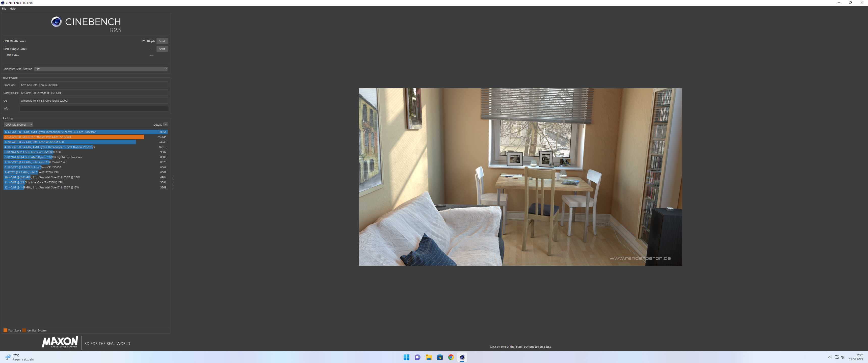This screenshot has height=363, width=868.
Task: Click the Maxon logo
Action: pyautogui.click(x=60, y=342)
